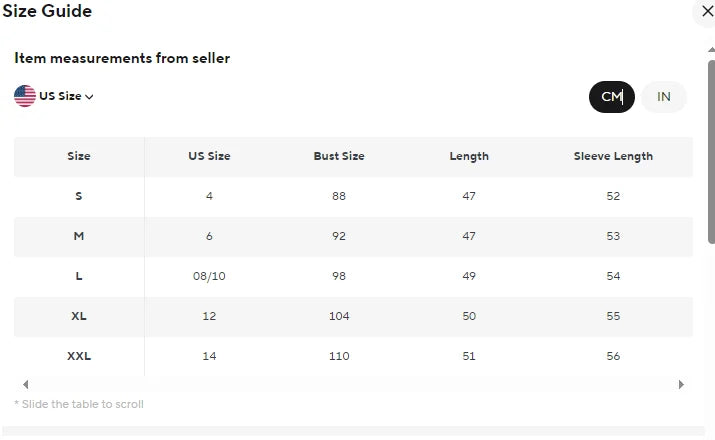
Task: Click the US flag icon
Action: tap(25, 96)
